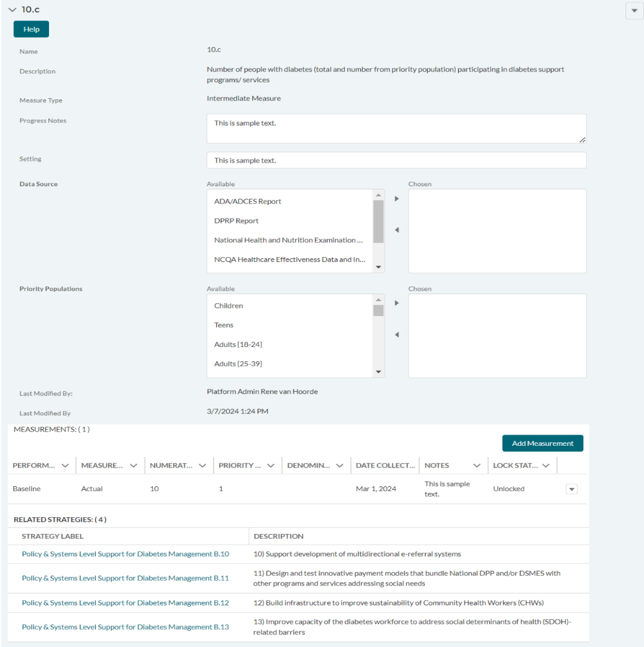Click the RELATED STRATEGIES: (4) heading

coord(60,520)
